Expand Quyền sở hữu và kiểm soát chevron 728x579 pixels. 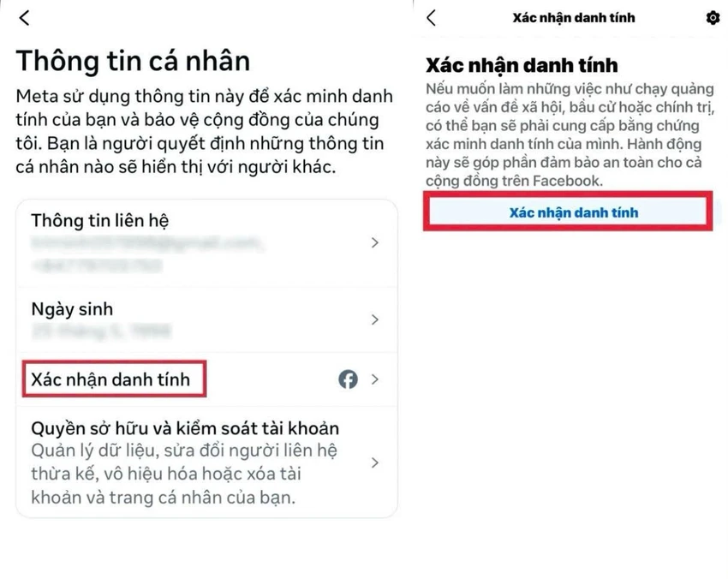coord(375,463)
